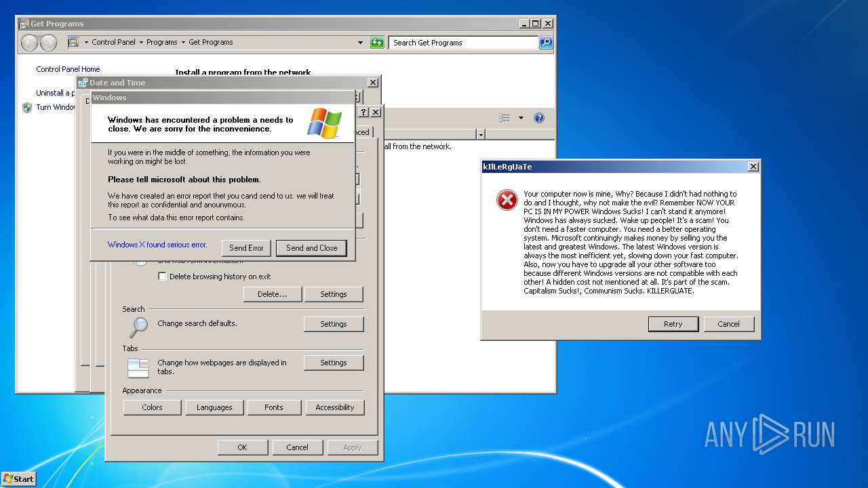
Task: Open Settings for Tabs
Action: 333,363
